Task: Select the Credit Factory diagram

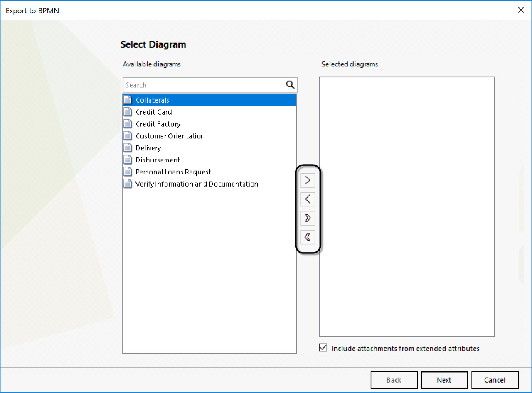Action: (209, 124)
